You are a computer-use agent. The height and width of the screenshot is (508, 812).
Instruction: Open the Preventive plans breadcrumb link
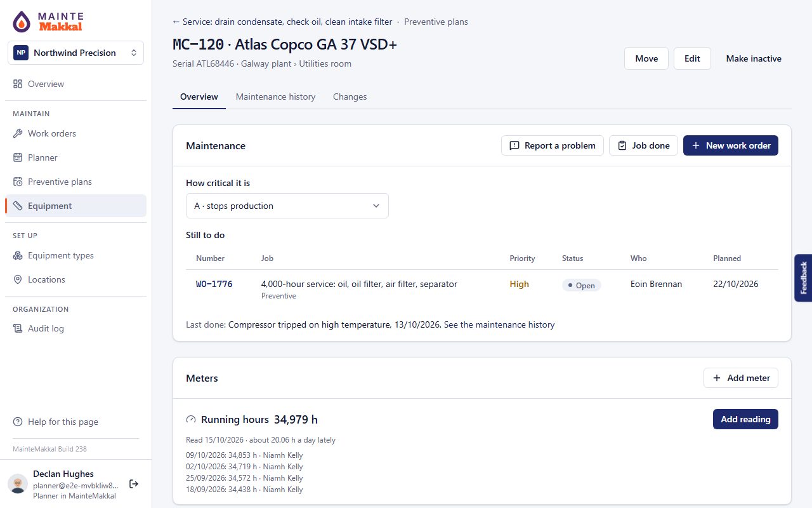(436, 22)
